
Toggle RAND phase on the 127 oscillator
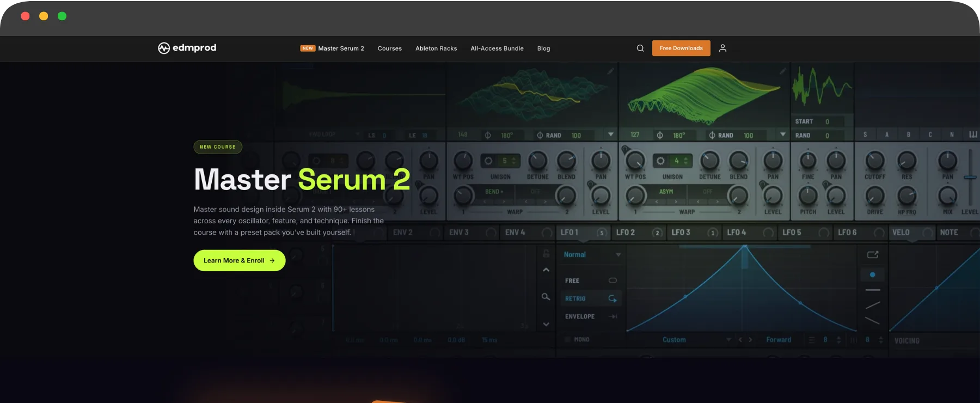[x=721, y=135]
